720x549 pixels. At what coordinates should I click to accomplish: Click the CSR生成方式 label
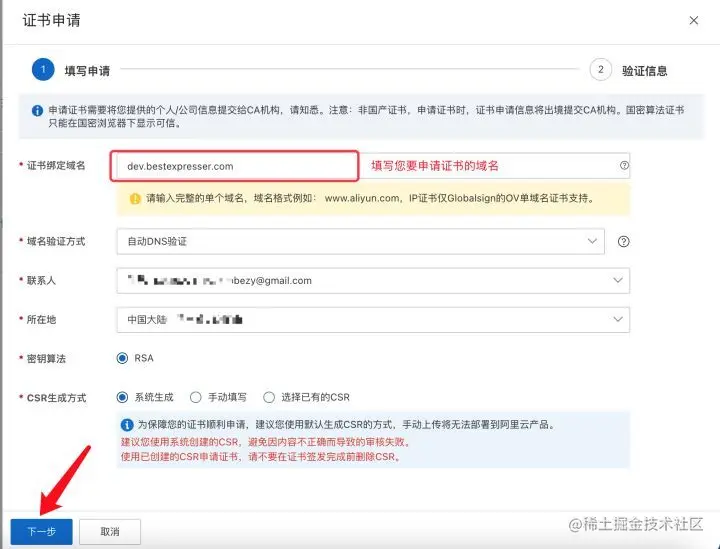[56, 398]
